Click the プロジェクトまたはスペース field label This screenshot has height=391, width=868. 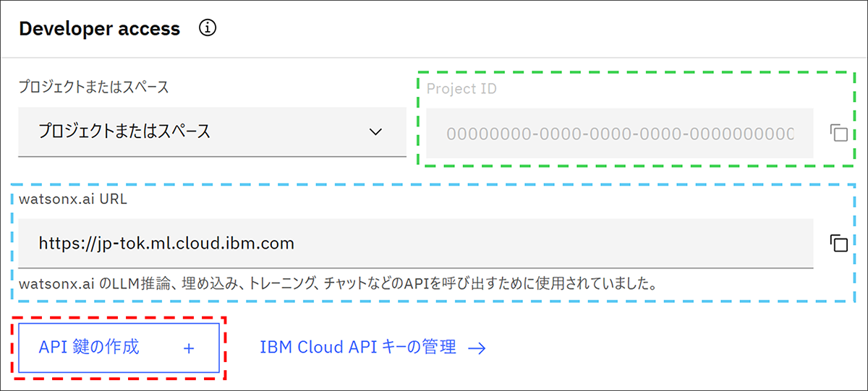point(93,87)
